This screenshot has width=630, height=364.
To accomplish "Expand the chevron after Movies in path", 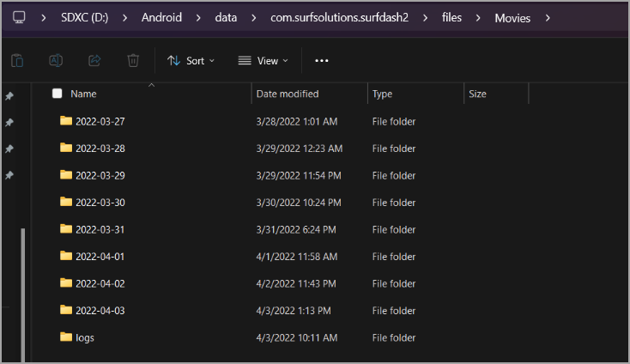I will 548,17.
